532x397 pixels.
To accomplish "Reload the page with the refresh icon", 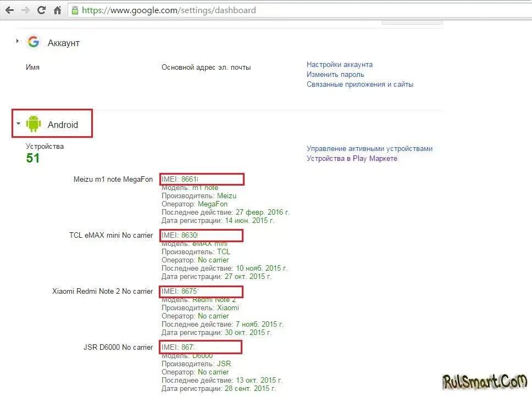I will (x=41, y=10).
